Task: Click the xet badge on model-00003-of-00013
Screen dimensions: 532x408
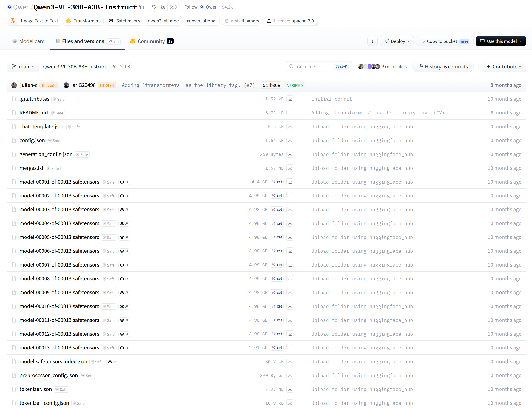Action: click(277, 210)
